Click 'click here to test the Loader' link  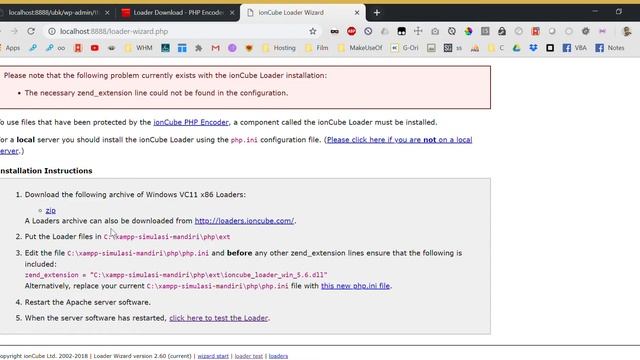218,318
